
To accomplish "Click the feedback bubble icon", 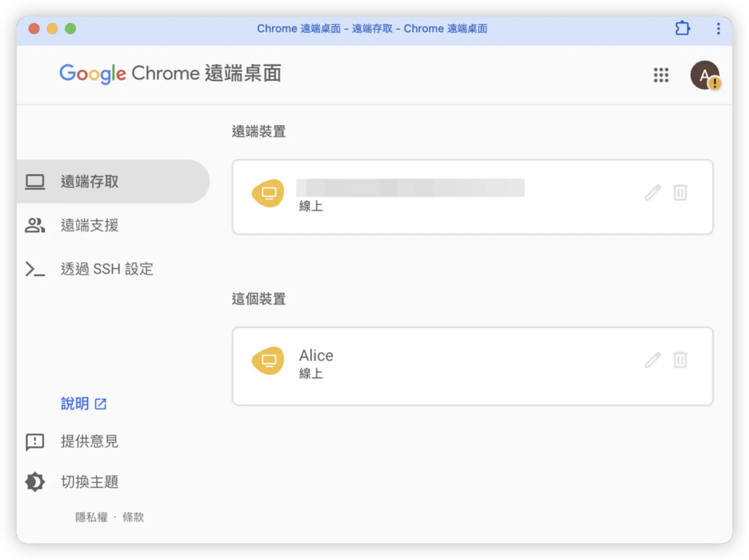I will (x=35, y=442).
